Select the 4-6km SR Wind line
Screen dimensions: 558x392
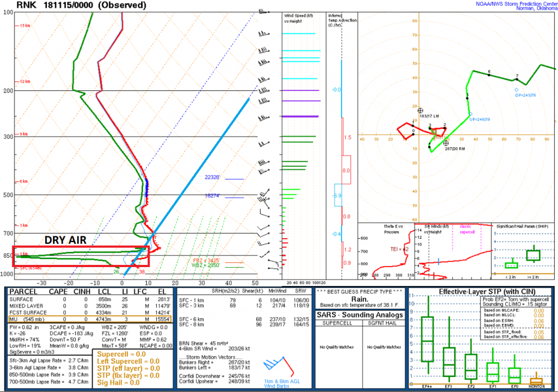tap(214, 349)
